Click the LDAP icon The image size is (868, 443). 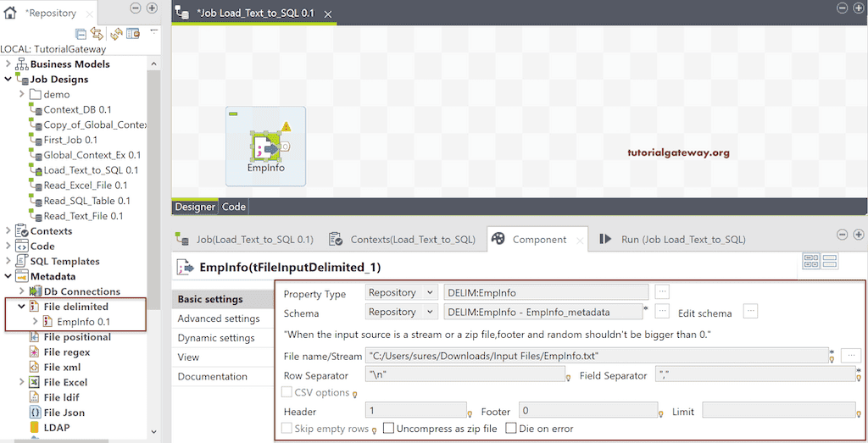[x=35, y=428]
